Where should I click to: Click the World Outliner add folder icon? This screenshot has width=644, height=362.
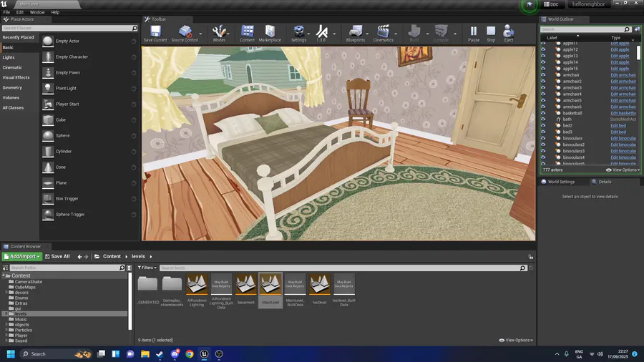tap(637, 29)
